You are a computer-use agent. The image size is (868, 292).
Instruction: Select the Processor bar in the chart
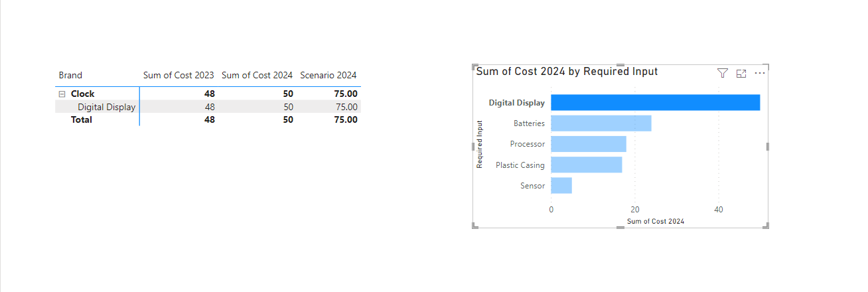pyautogui.click(x=589, y=144)
